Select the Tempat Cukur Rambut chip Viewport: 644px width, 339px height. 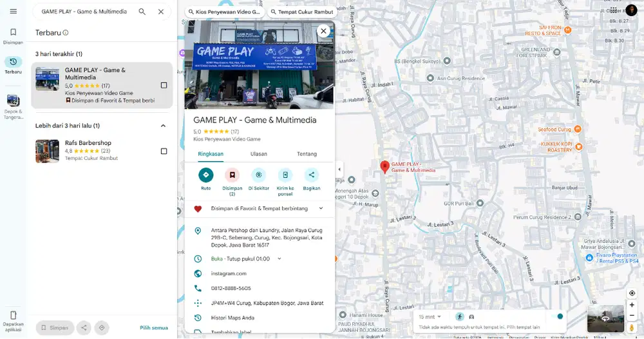pos(302,12)
